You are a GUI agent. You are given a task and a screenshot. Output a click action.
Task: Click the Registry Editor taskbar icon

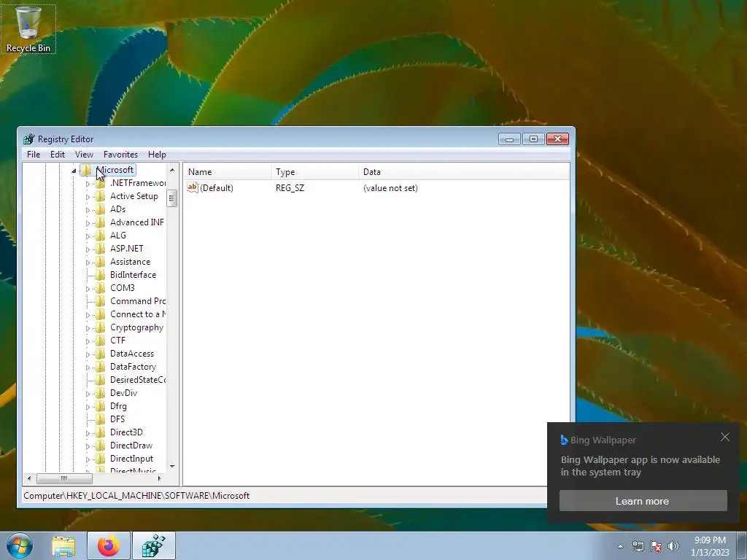(x=154, y=545)
